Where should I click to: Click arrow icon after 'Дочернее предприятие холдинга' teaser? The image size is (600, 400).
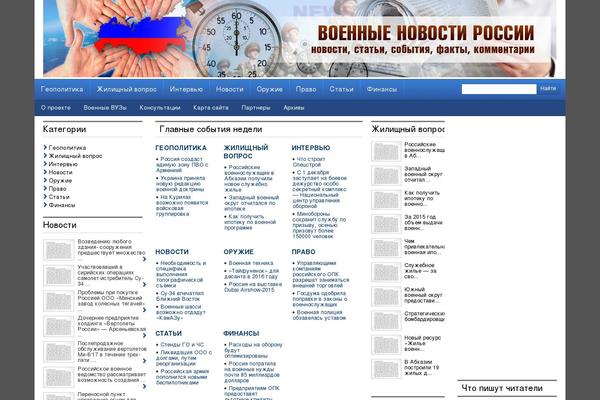(x=144, y=335)
